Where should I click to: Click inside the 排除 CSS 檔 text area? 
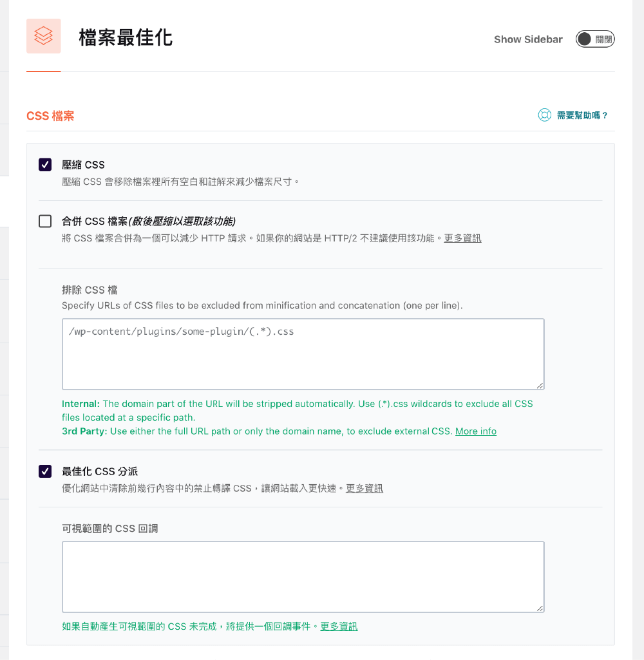[303, 354]
